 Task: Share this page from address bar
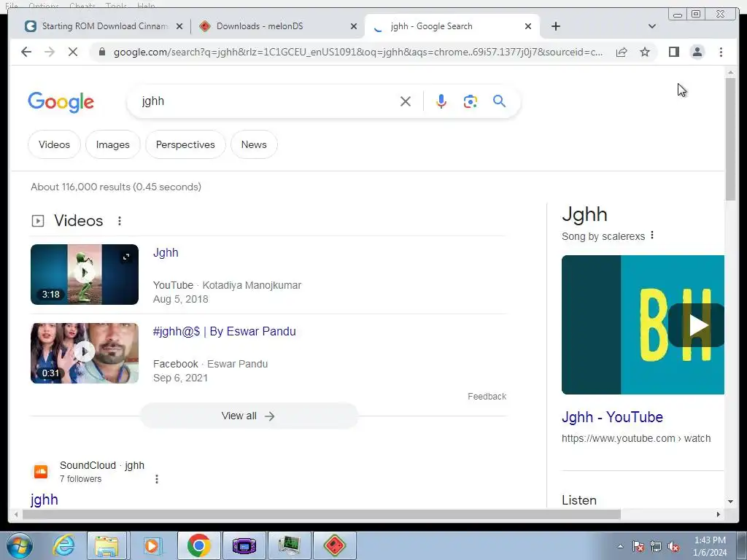pos(622,52)
